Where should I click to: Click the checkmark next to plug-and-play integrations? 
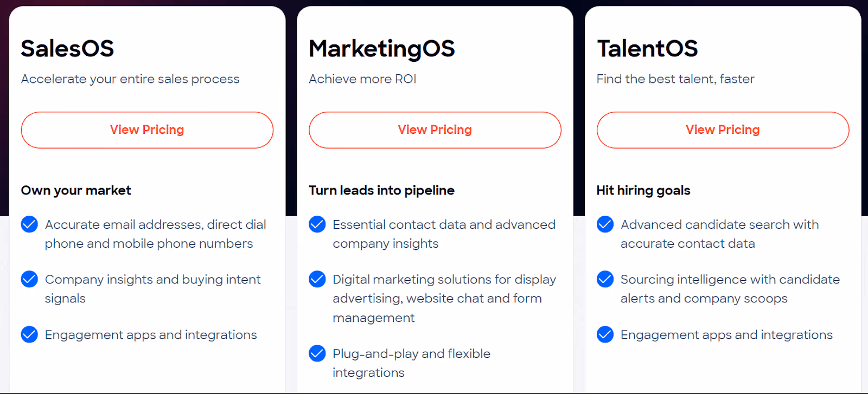317,353
